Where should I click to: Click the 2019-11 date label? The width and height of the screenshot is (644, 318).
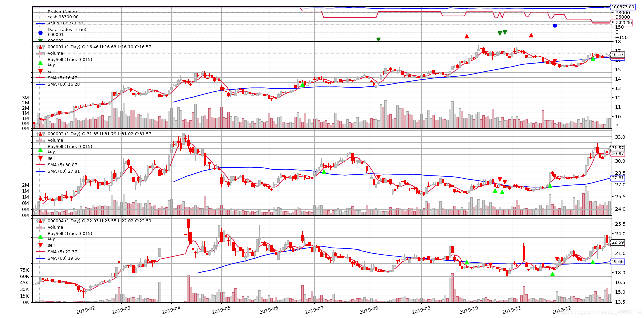[x=512, y=310]
